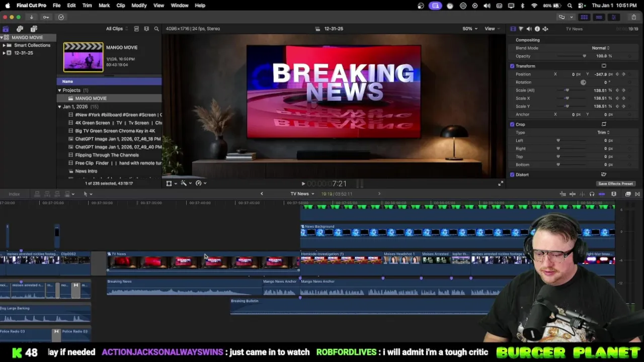Go back in timeline history arrow
This screenshot has height=362, width=644.
click(262, 194)
